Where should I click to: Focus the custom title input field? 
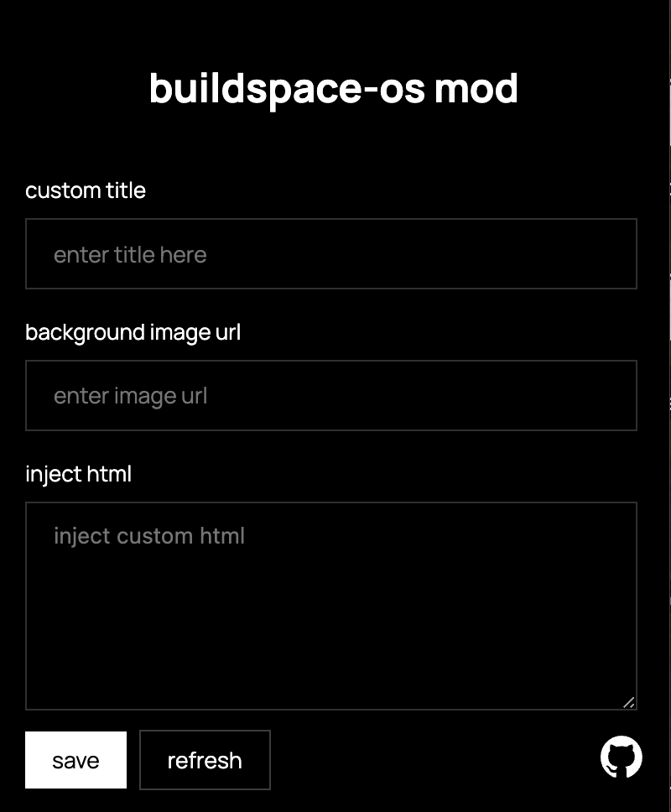click(331, 254)
